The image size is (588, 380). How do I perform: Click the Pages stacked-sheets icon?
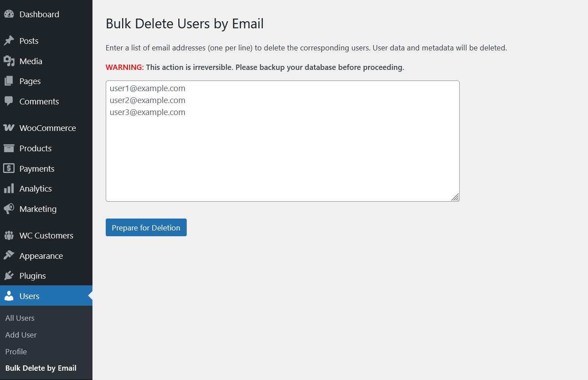(9, 81)
